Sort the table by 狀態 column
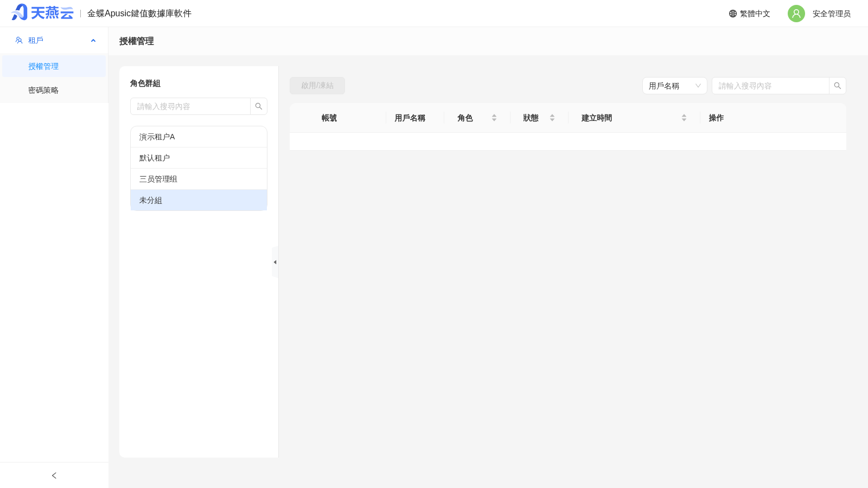 point(552,118)
